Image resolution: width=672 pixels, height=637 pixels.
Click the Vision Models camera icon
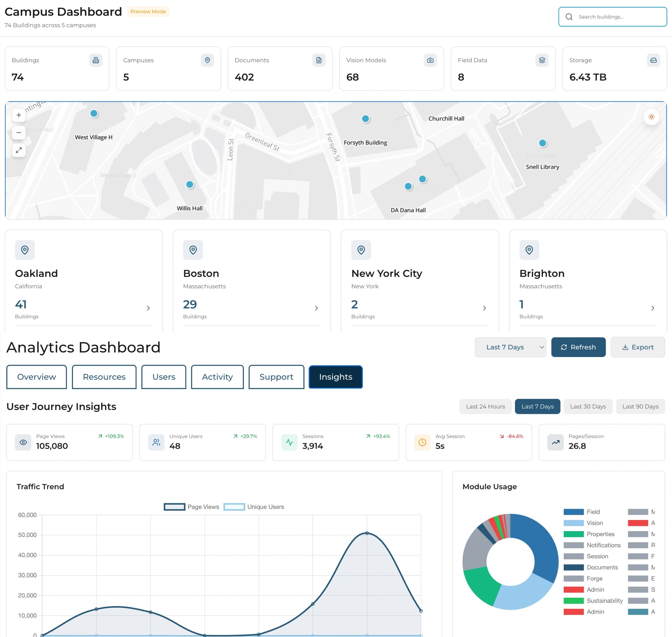click(x=430, y=60)
